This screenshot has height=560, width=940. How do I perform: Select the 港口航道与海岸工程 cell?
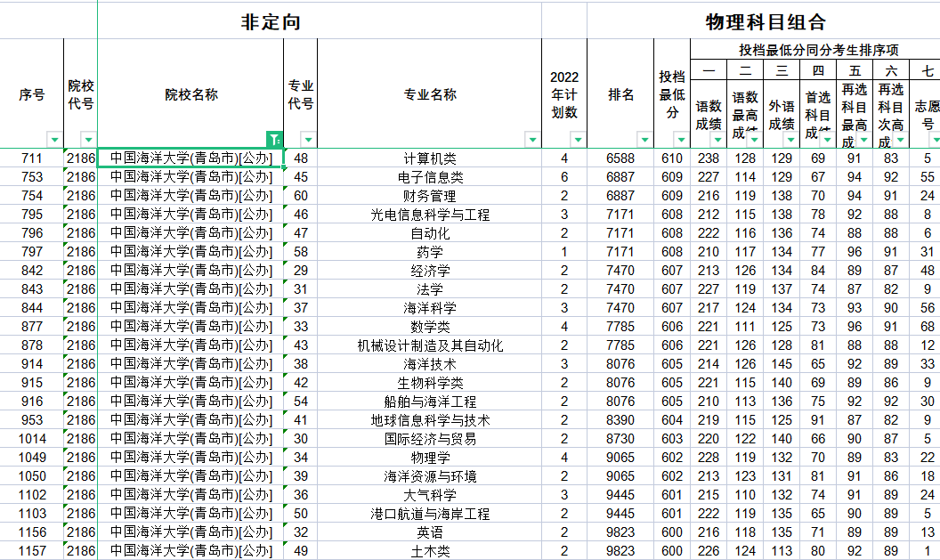429,513
